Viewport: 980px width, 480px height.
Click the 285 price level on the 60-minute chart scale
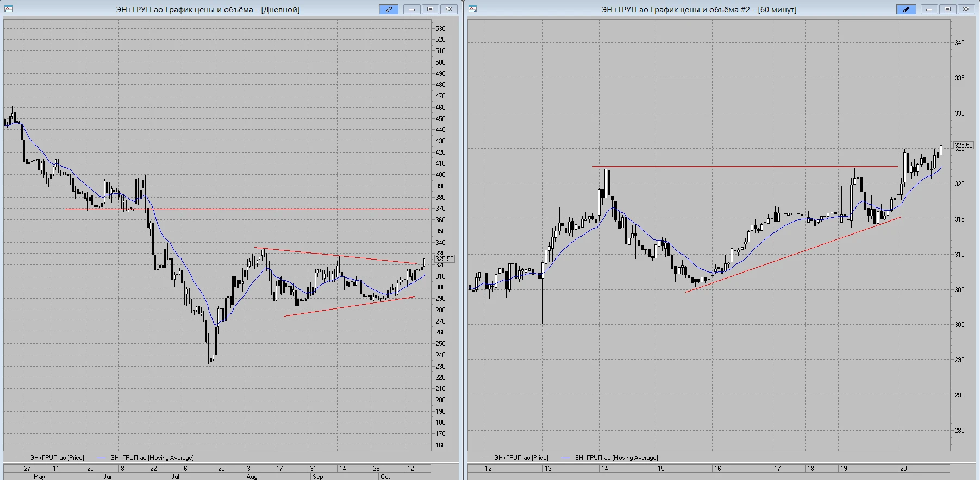pos(960,431)
